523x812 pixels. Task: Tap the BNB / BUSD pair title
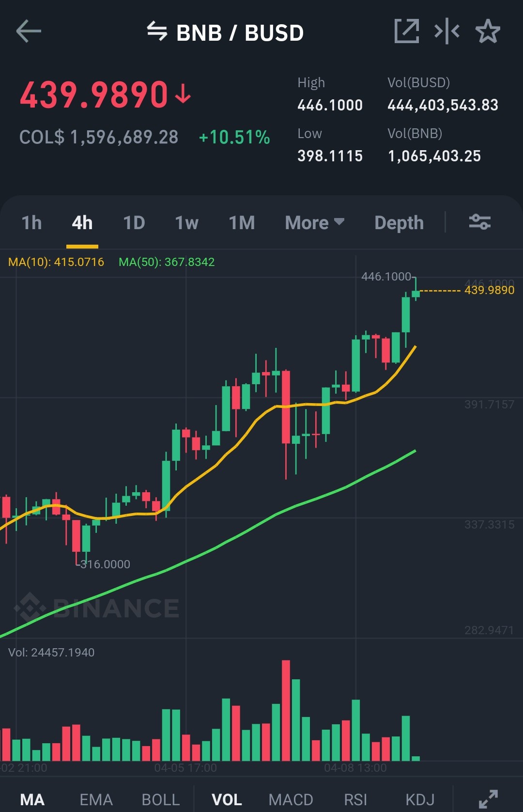pyautogui.click(x=240, y=33)
